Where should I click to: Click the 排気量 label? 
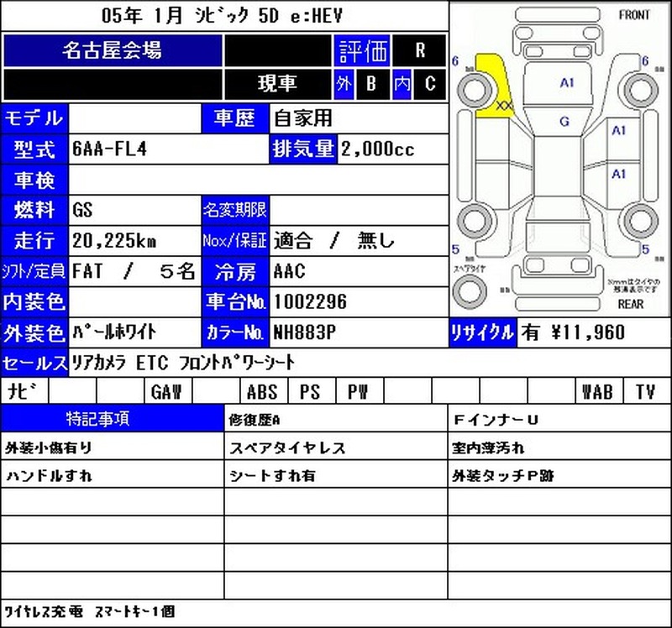pyautogui.click(x=303, y=149)
